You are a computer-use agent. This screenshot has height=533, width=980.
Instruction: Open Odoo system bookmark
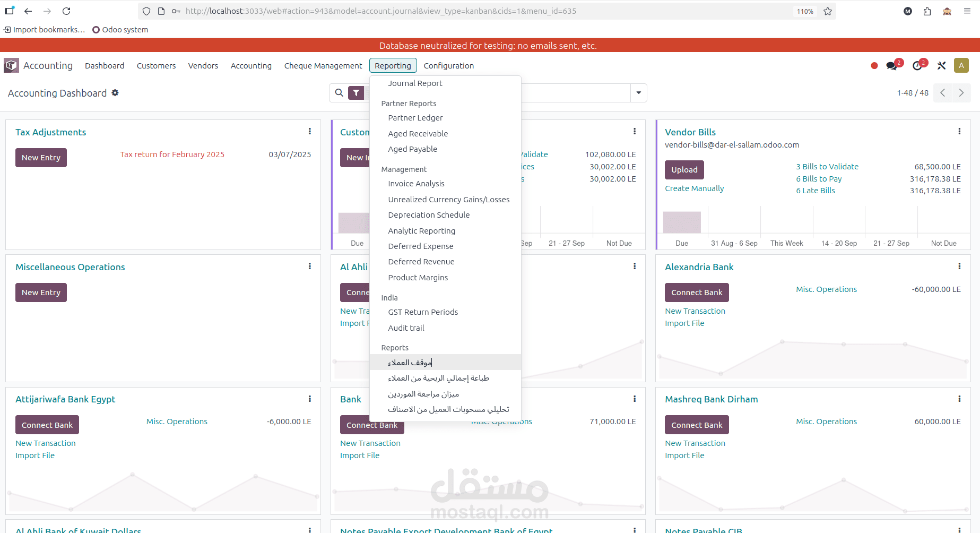coord(120,30)
